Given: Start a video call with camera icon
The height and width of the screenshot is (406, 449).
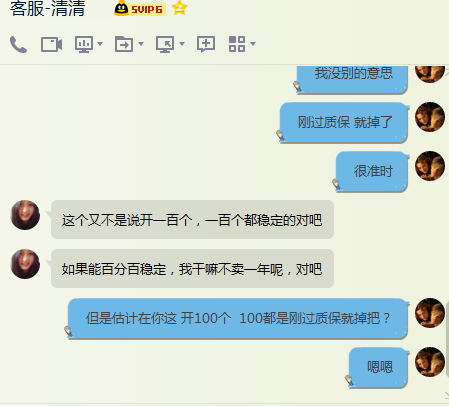Looking at the screenshot, I should (51, 44).
